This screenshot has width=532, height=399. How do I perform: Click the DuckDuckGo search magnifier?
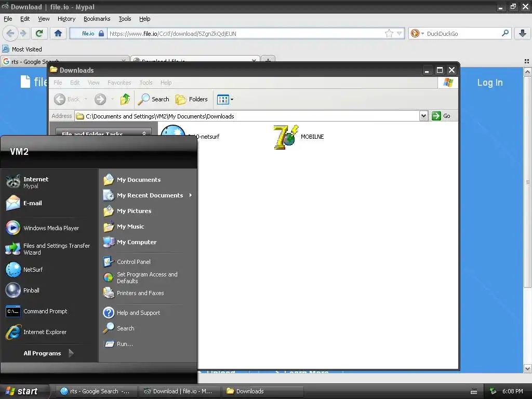[x=505, y=33]
